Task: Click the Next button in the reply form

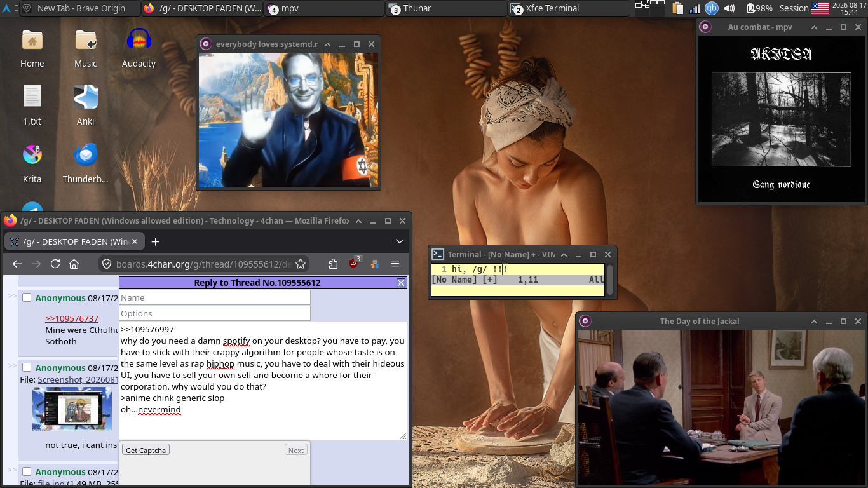Action: 296,450
